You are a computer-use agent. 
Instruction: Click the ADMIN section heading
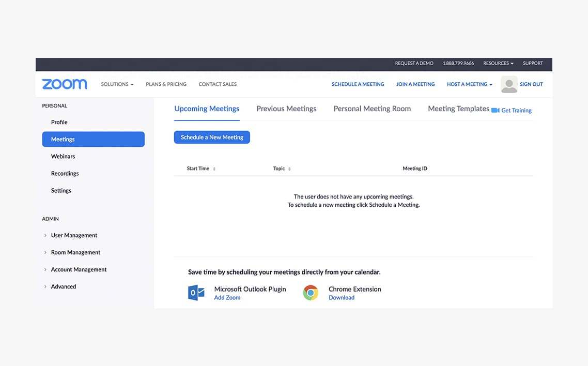click(x=50, y=219)
